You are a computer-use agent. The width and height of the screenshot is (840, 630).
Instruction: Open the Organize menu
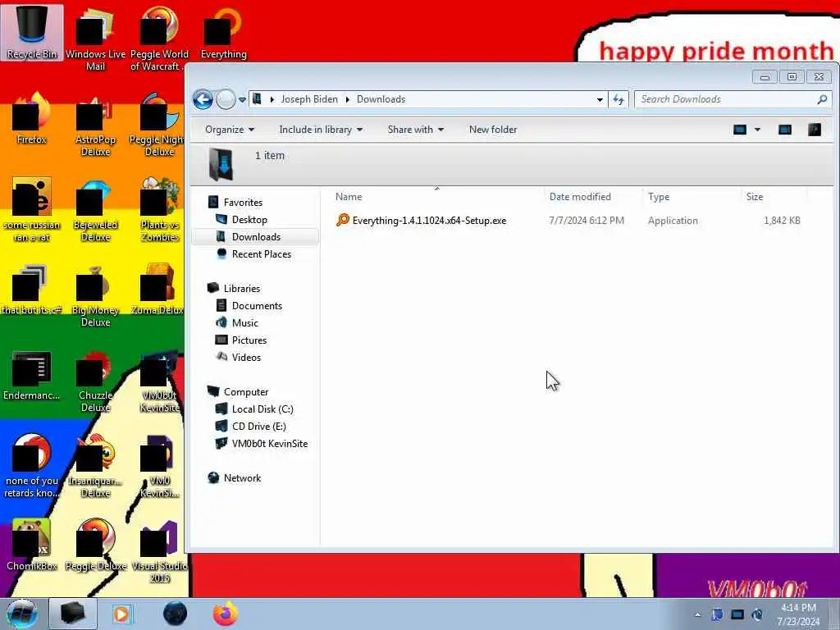[230, 130]
